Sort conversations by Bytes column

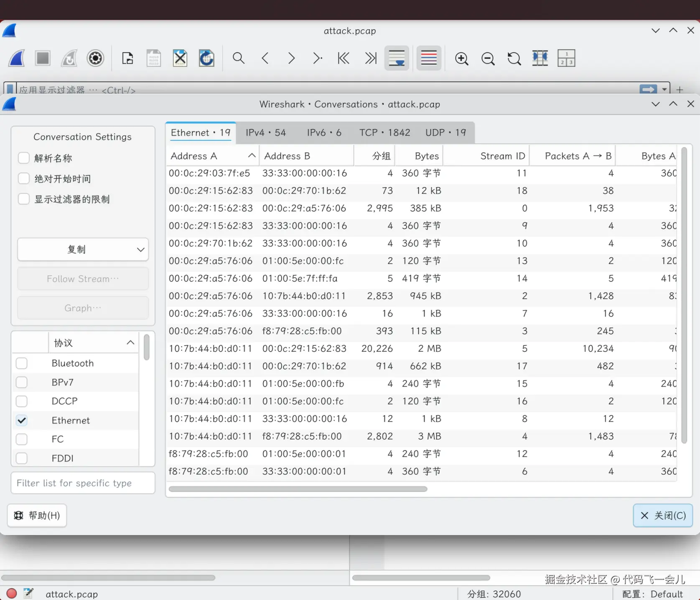419,156
